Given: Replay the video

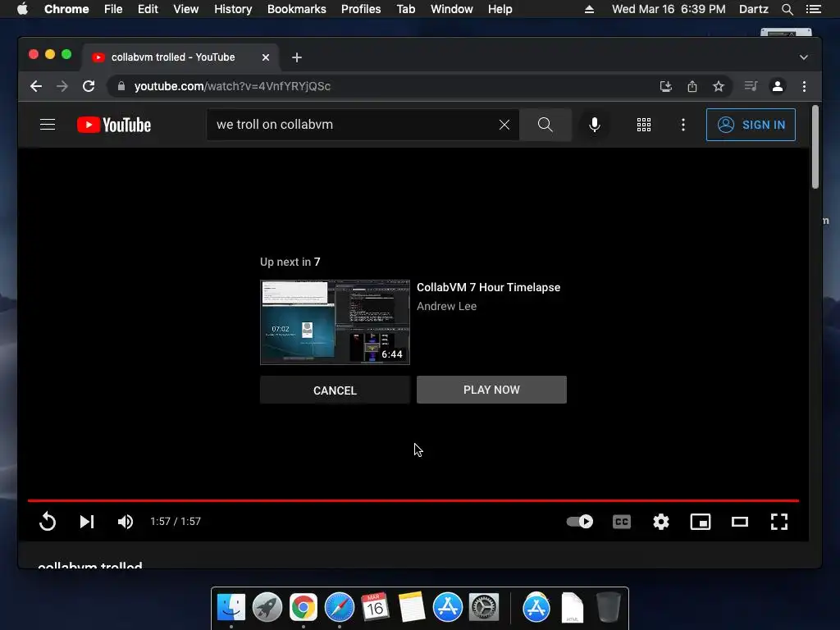Looking at the screenshot, I should tap(47, 521).
